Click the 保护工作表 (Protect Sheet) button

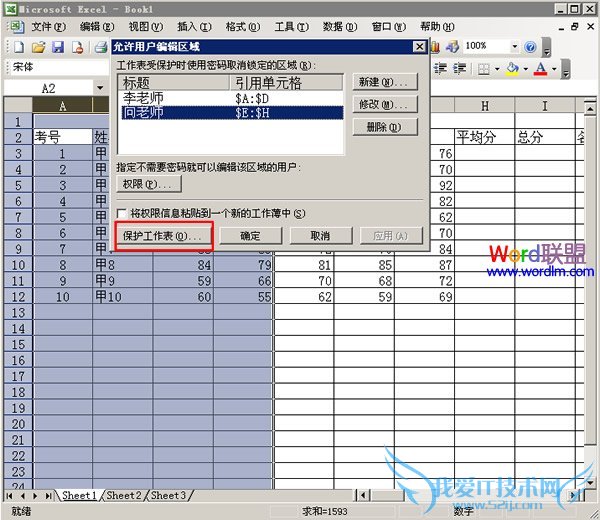point(164,236)
